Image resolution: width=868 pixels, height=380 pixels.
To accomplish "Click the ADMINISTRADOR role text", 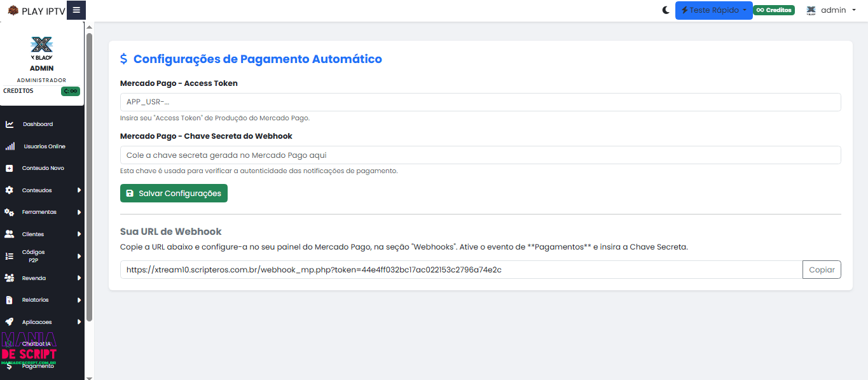I will coord(41,80).
